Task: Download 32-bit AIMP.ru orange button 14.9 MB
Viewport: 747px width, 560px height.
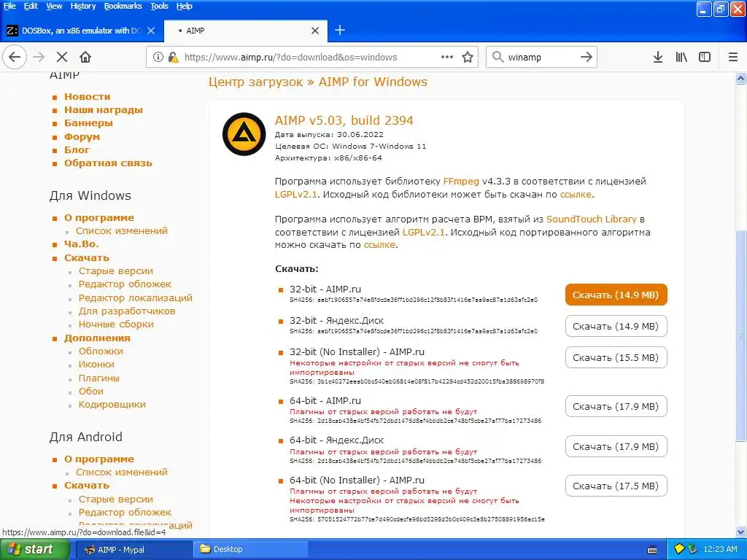Action: tap(616, 295)
